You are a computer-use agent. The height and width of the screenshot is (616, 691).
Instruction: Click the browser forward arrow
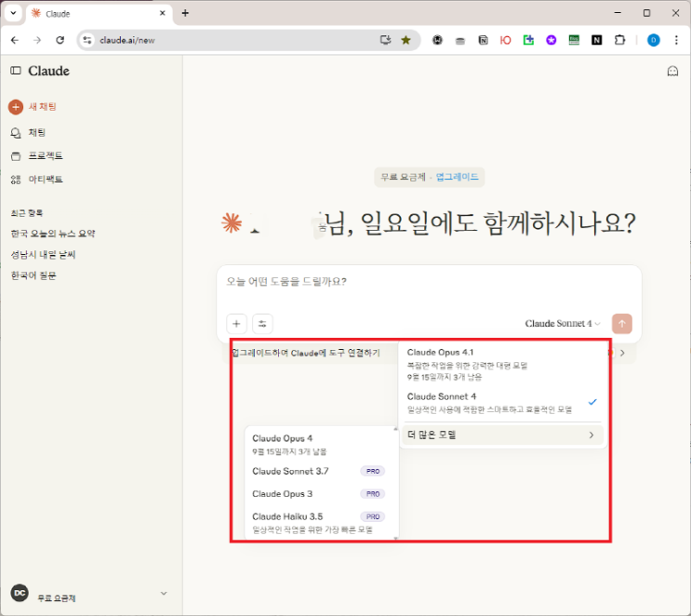pyautogui.click(x=37, y=40)
